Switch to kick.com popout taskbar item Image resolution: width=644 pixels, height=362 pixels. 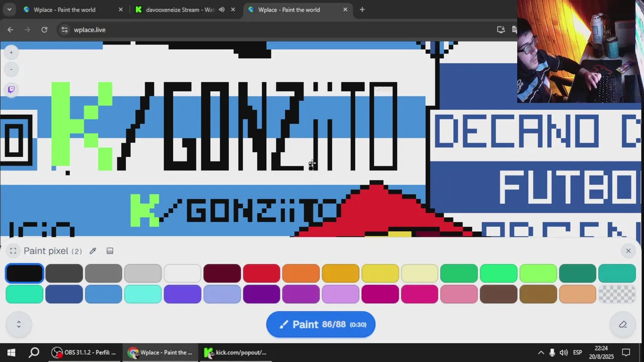pyautogui.click(x=235, y=352)
